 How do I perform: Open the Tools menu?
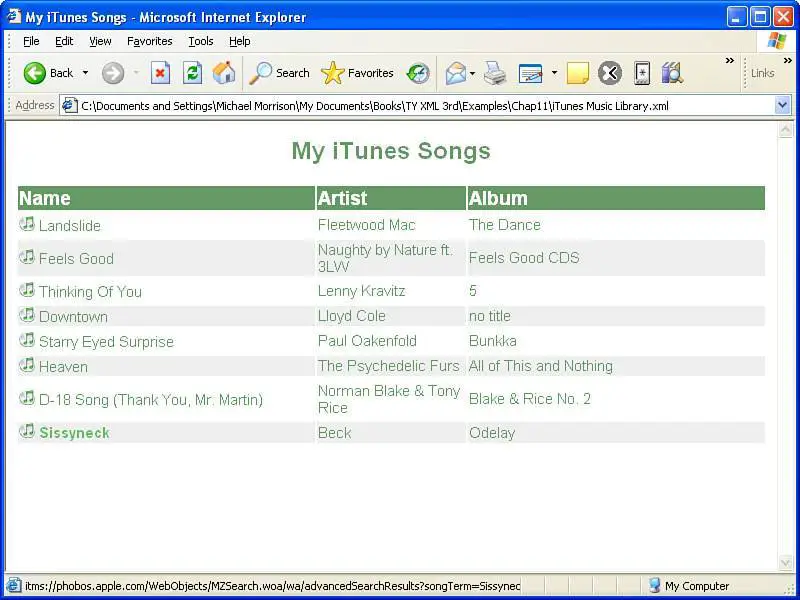201,41
